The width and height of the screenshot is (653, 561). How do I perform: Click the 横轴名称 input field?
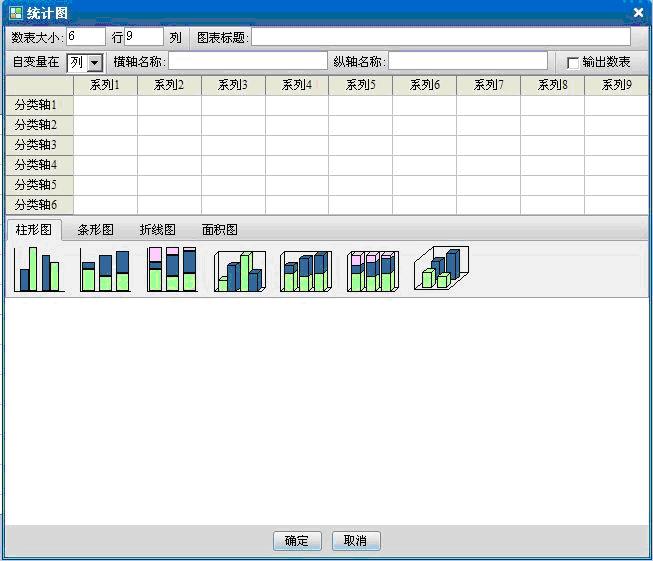point(248,61)
